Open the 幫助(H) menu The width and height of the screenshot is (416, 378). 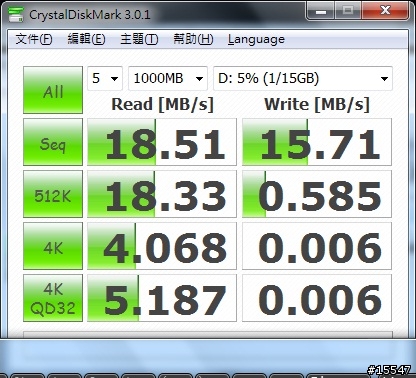click(x=193, y=39)
